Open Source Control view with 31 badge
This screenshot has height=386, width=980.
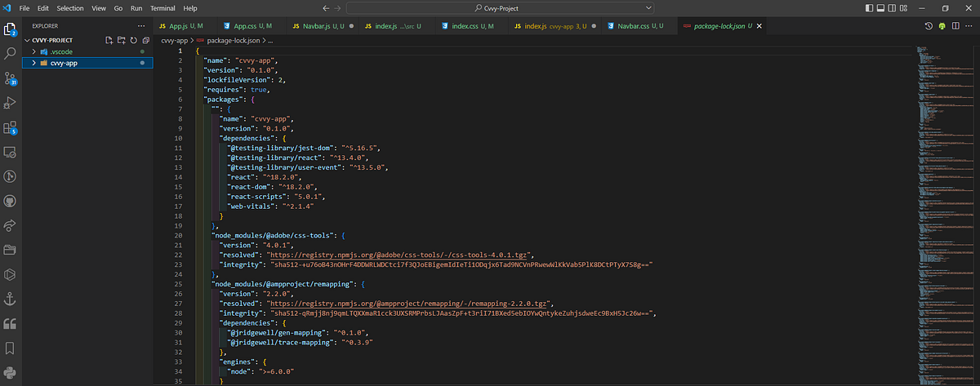11,78
